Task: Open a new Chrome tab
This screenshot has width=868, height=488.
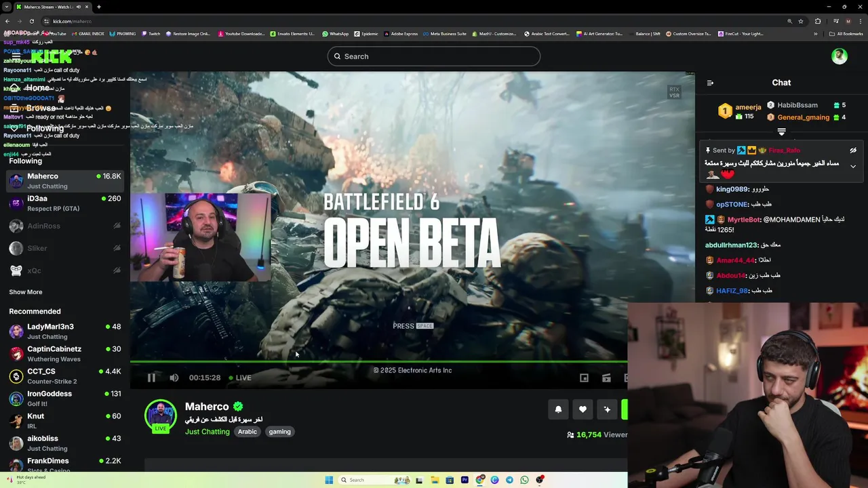Action: 99,7
